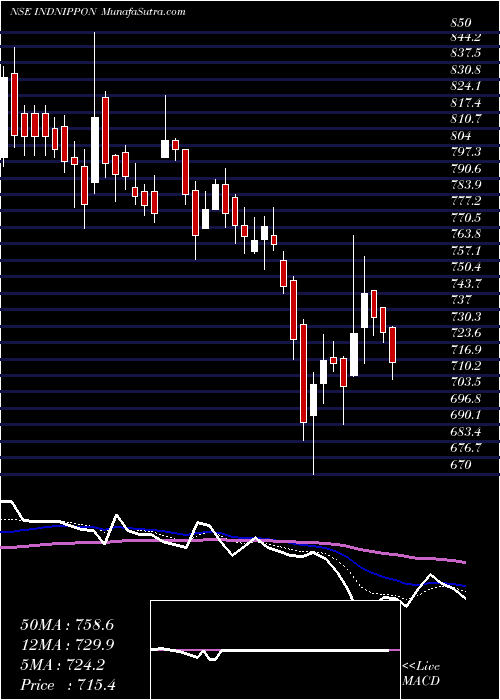Click the 710.2 price axis label

[x=466, y=367]
